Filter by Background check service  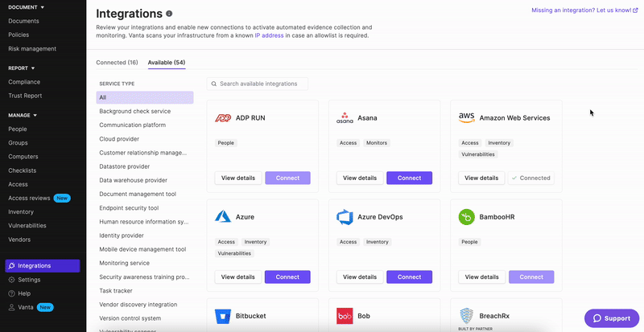coord(134,111)
